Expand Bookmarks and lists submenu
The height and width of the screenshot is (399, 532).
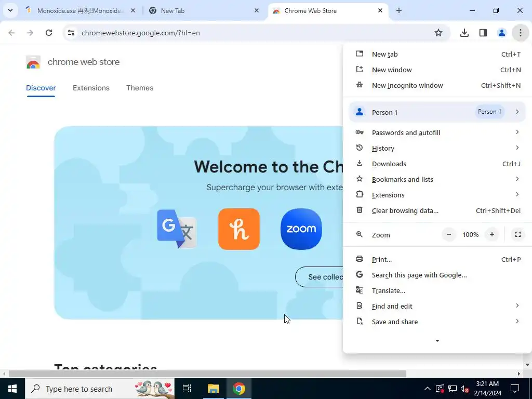click(437, 179)
